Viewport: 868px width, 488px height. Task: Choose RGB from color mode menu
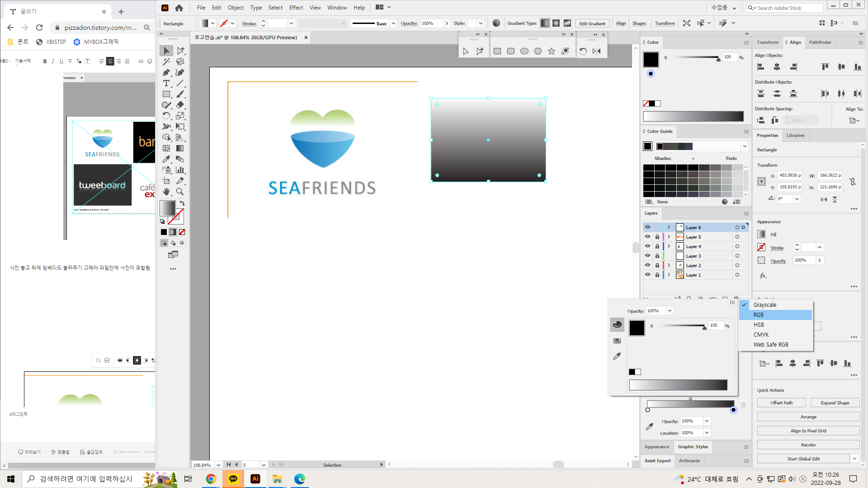(x=776, y=315)
